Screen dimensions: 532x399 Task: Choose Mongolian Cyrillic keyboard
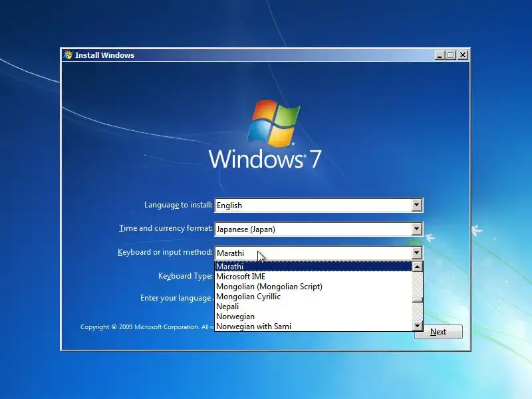coord(313,297)
